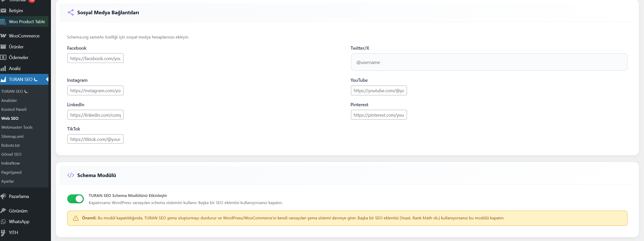Click the Twitter/X username field

pos(489,62)
